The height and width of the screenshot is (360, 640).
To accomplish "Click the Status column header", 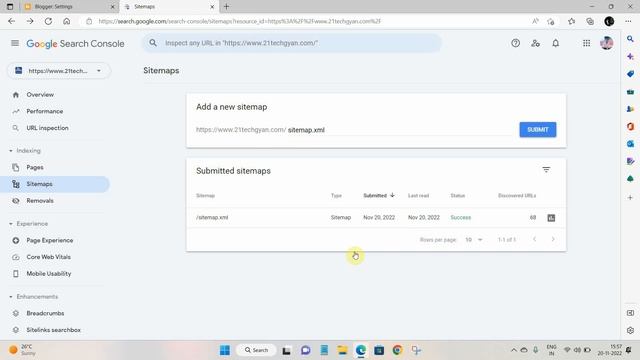I will click(458, 196).
